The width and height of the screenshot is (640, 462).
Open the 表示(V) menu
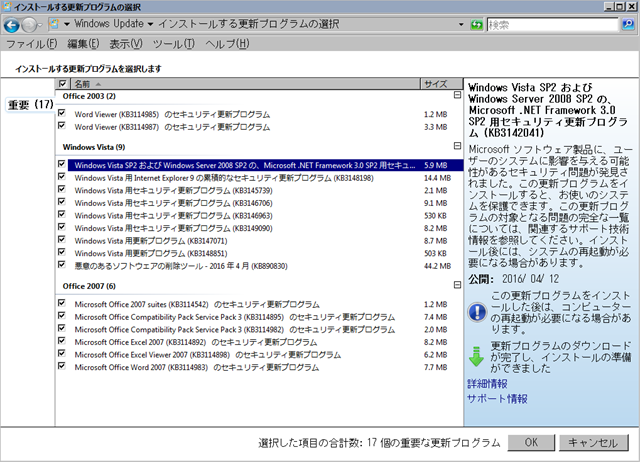click(x=126, y=44)
